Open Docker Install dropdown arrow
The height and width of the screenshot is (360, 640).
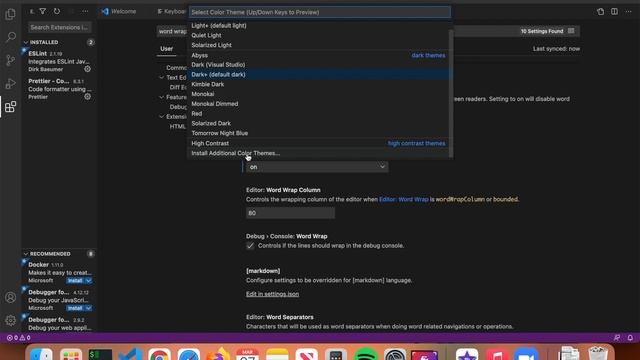pos(89,280)
